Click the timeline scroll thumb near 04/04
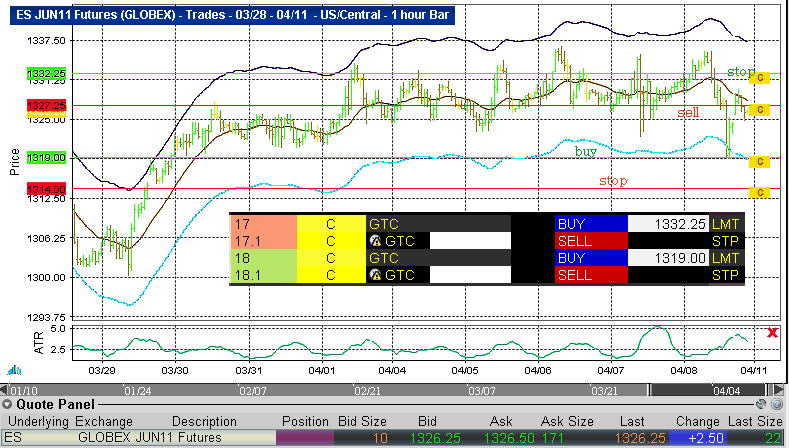The image size is (789, 448). coord(707,390)
